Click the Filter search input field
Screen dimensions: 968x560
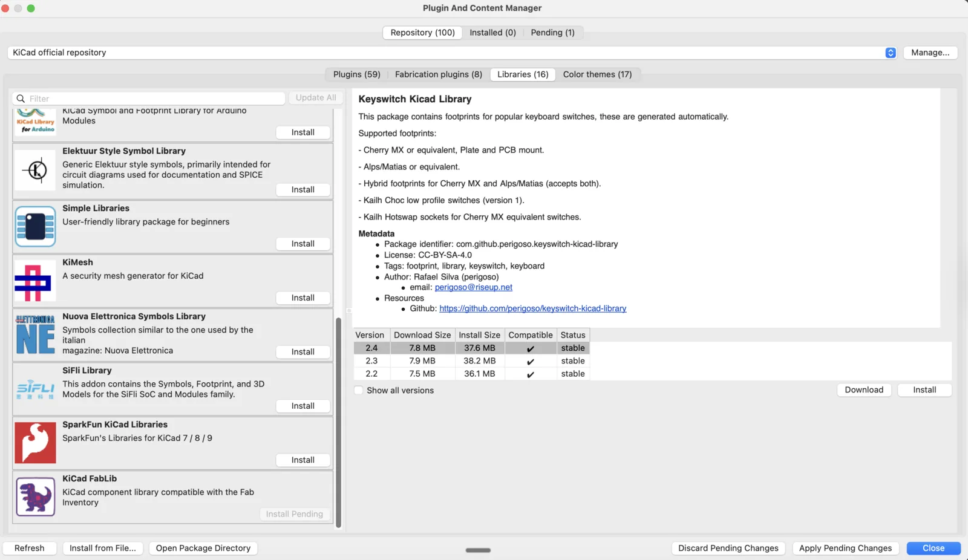click(x=149, y=99)
